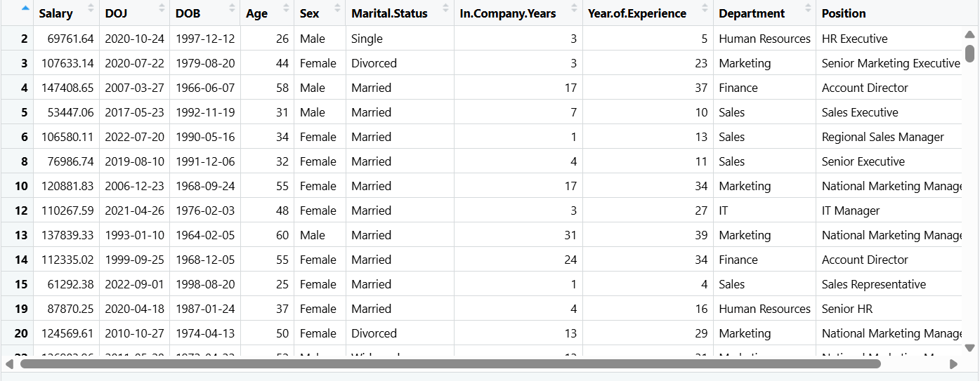Click the sort arrows beside Department header
Image resolution: width=980 pixels, height=381 pixels.
tap(807, 8)
